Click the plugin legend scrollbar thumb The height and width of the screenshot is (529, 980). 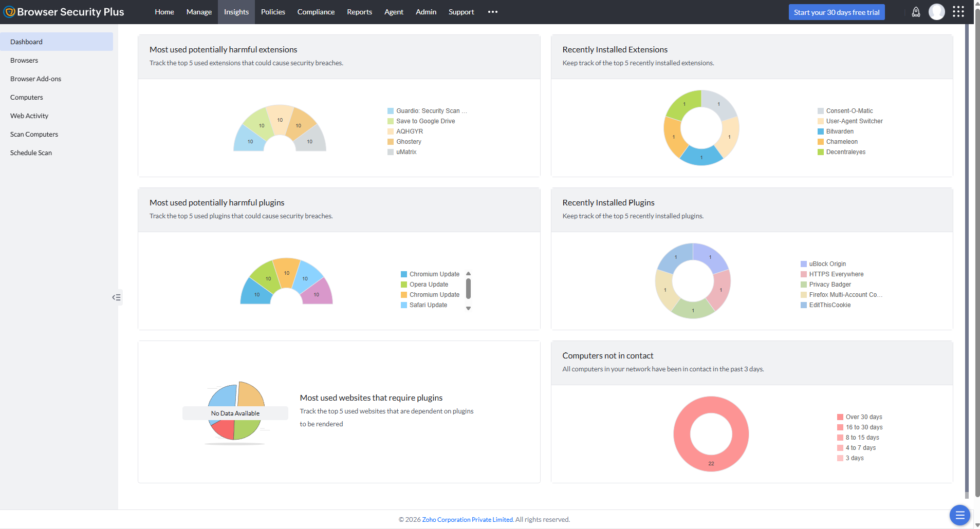pyautogui.click(x=468, y=289)
